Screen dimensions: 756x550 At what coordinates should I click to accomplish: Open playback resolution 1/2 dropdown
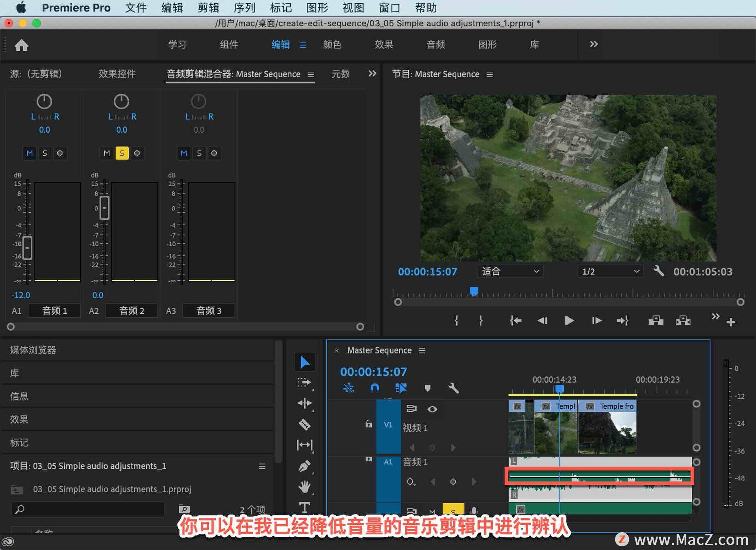(610, 271)
